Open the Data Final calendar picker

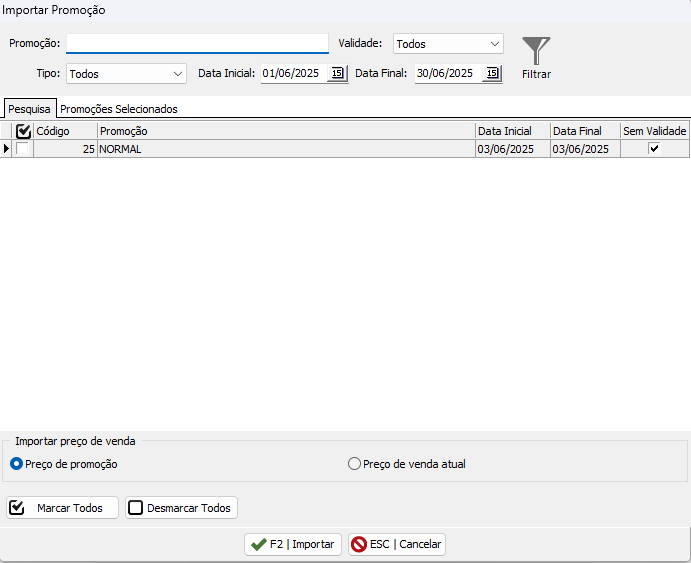click(x=492, y=73)
